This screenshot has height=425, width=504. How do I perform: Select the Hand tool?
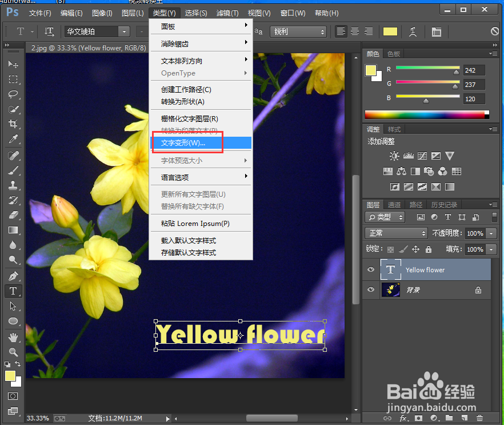[13, 337]
